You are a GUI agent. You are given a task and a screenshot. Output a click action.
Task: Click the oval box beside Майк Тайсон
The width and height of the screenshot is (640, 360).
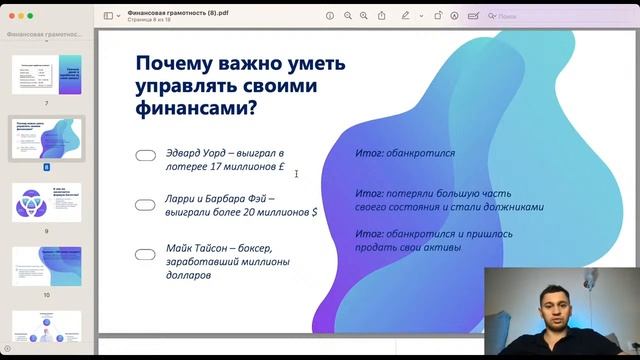pos(145,255)
